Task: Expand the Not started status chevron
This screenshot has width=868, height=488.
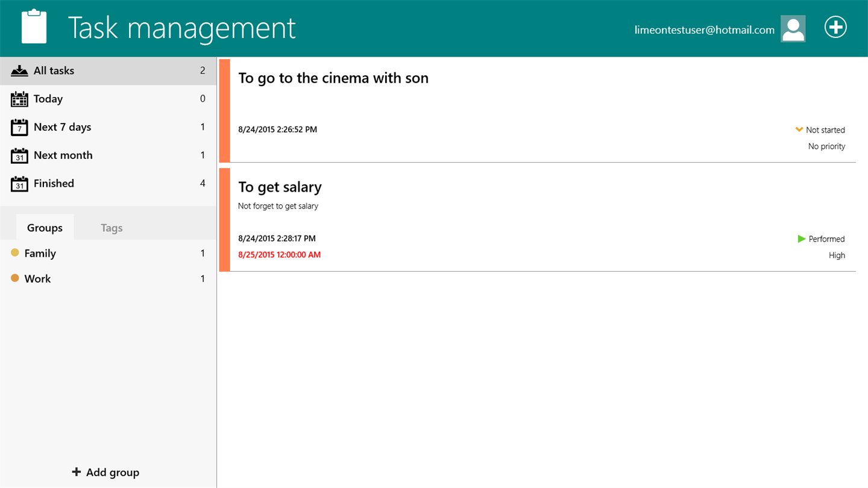Action: click(x=799, y=130)
